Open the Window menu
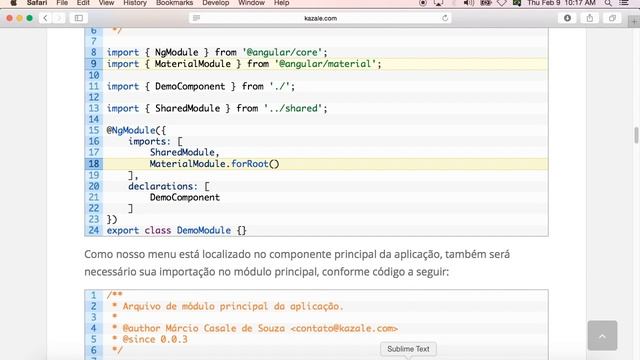Viewport: 640px width, 360px height. [x=251, y=3]
